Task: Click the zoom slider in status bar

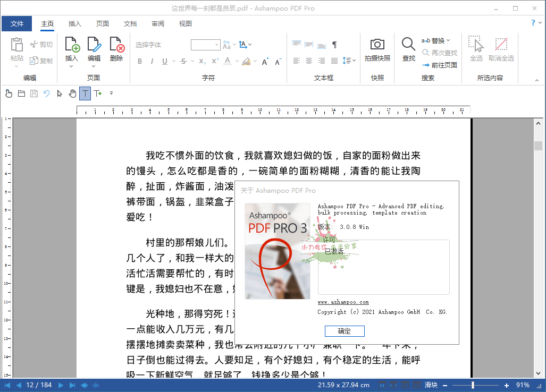Action: coord(473,385)
